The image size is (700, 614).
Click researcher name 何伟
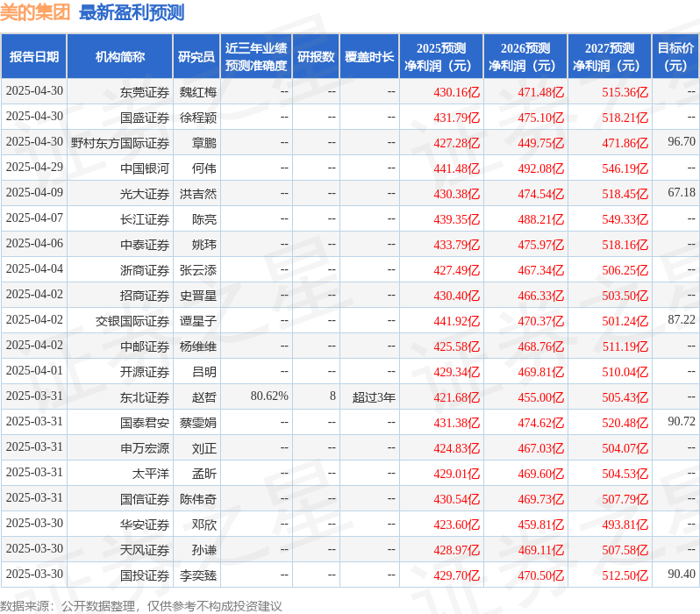pyautogui.click(x=204, y=168)
